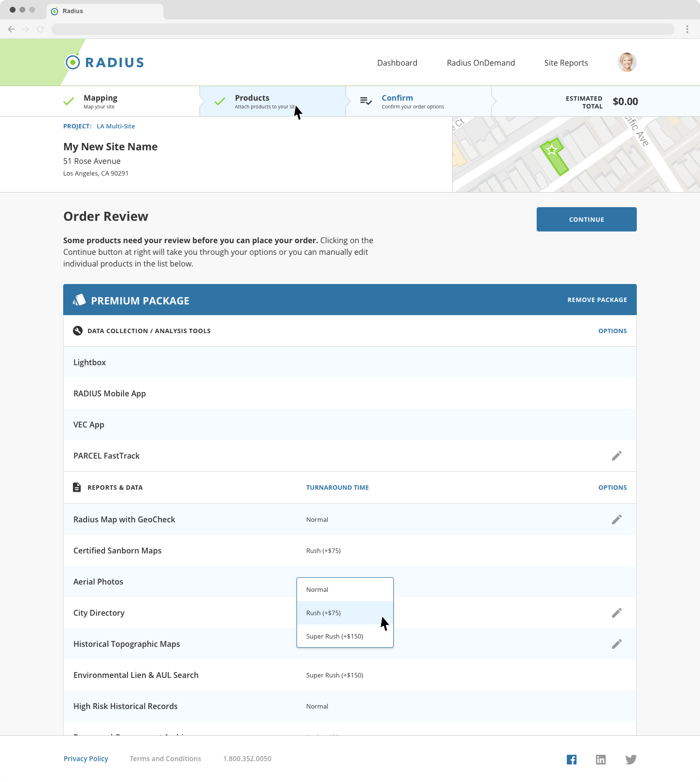This screenshot has height=782, width=700.
Task: Click the Premium Package tag icon
Action: pyautogui.click(x=79, y=300)
